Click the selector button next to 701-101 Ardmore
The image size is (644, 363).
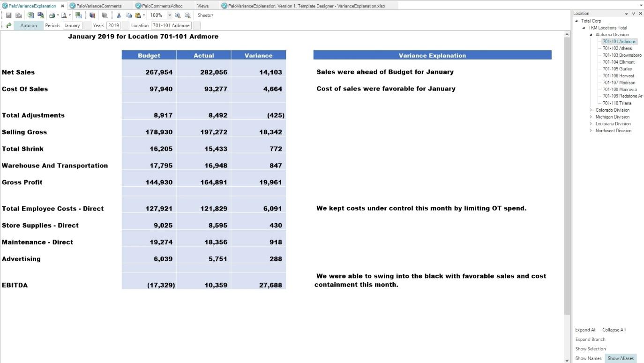click(196, 25)
